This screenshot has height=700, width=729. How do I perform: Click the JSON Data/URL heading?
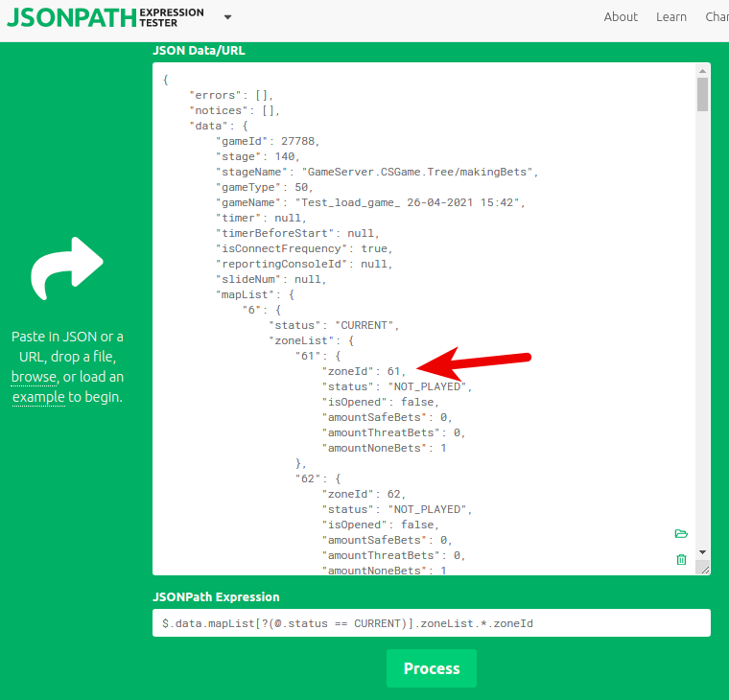(199, 51)
